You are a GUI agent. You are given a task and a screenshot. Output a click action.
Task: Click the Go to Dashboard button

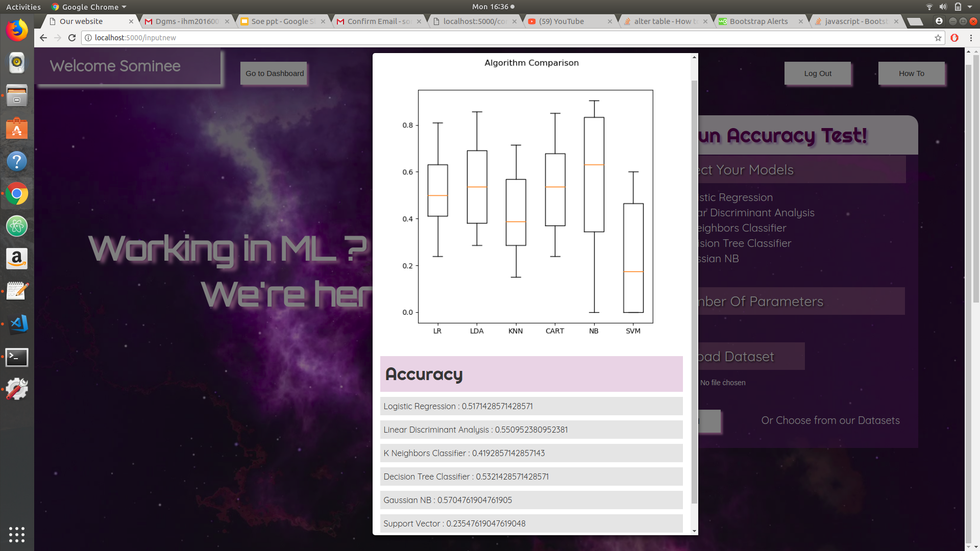pyautogui.click(x=274, y=73)
